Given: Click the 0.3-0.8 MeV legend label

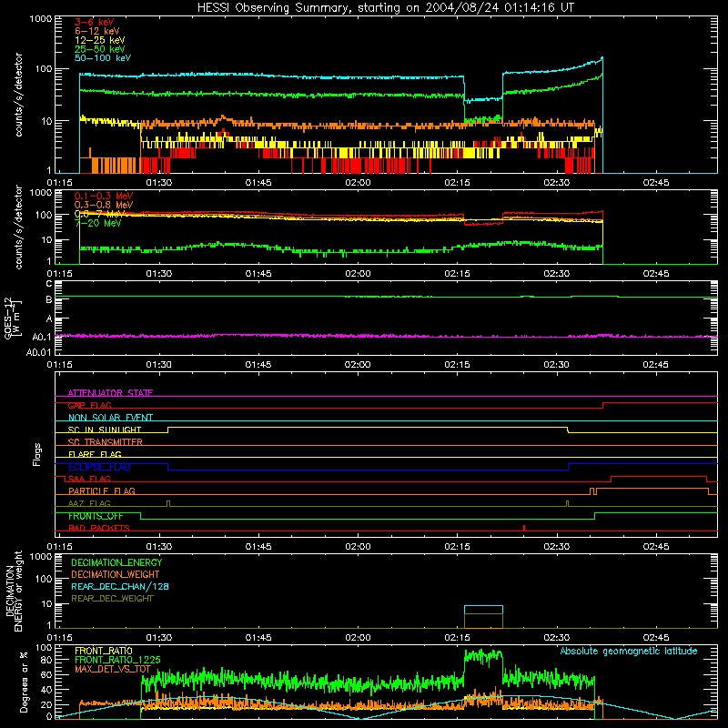Looking at the screenshot, I should (104, 205).
